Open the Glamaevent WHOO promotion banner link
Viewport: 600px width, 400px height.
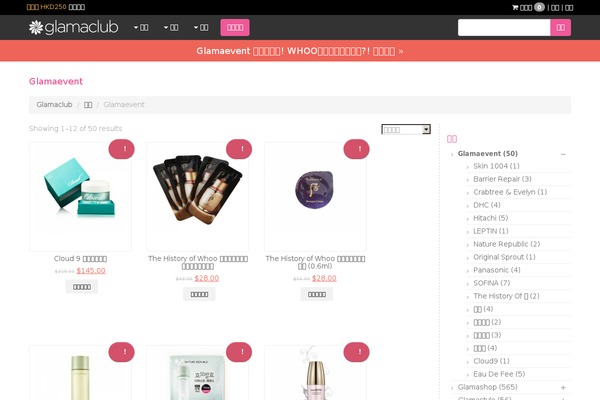pyautogui.click(x=300, y=51)
